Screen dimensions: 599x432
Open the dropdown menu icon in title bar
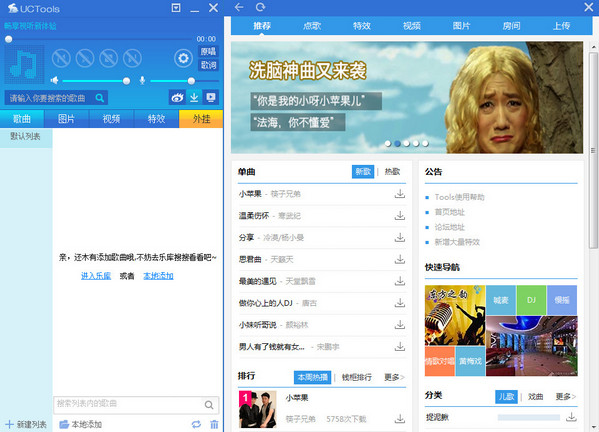coord(176,8)
